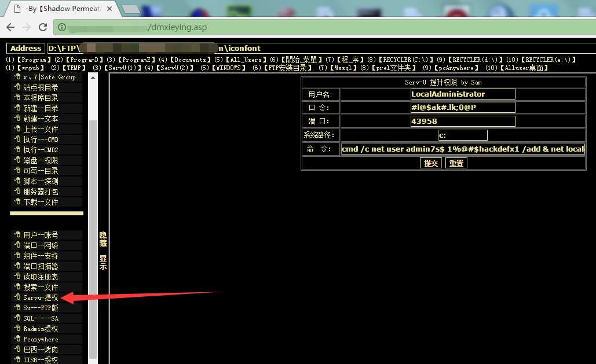Select the Servu-提权 sidebar entry
The height and width of the screenshot is (364, 596).
pyautogui.click(x=41, y=297)
